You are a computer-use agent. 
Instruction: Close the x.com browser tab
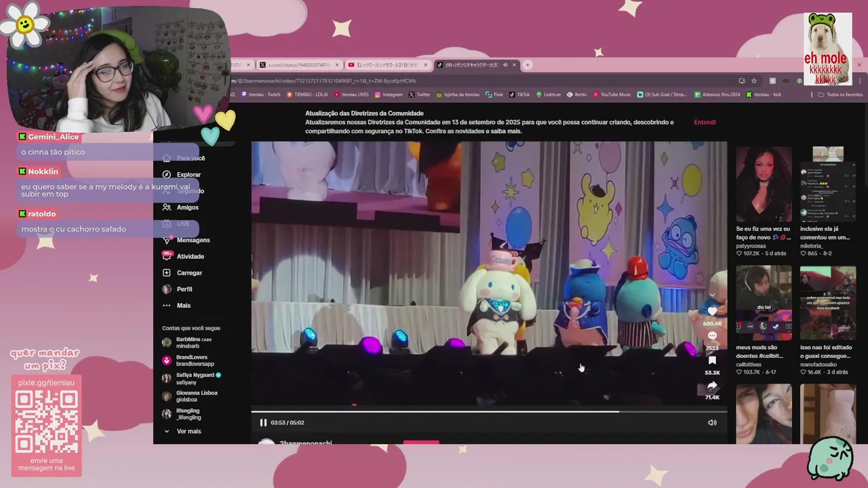click(337, 65)
